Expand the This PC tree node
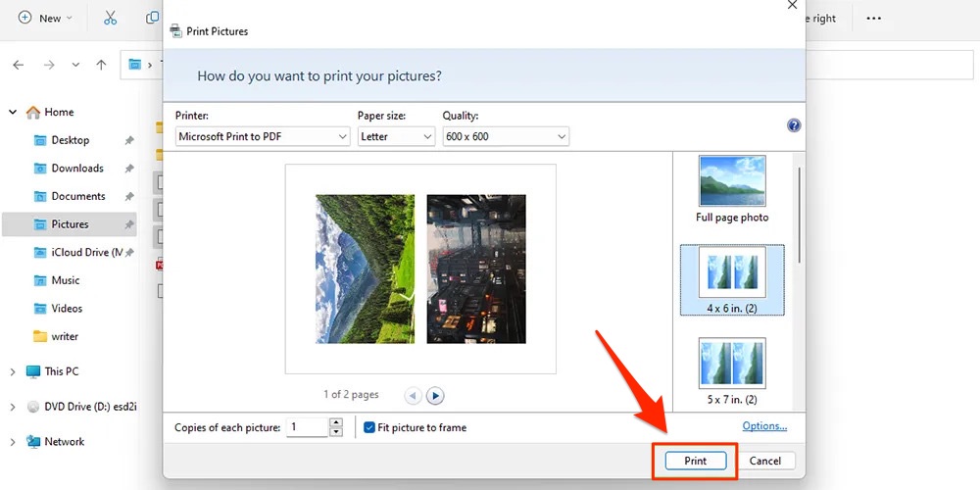 click(13, 371)
